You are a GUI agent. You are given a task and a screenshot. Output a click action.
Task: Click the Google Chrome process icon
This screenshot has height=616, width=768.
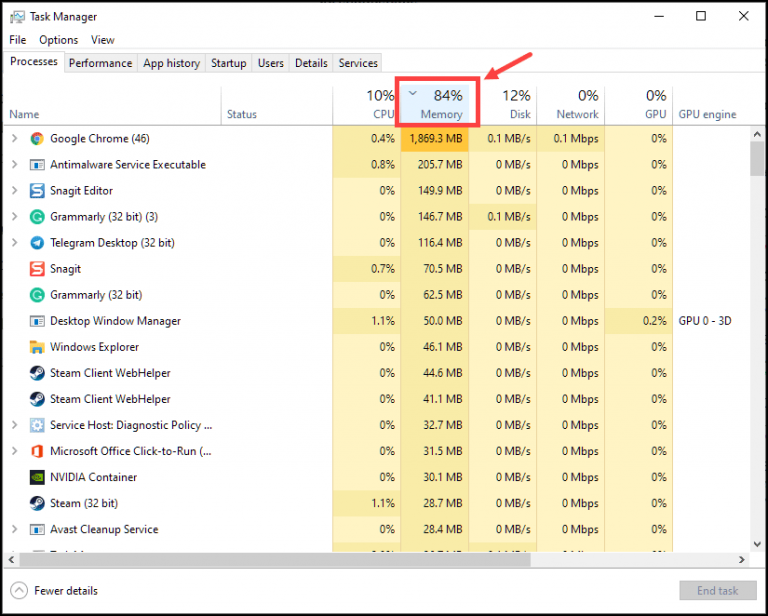(37, 139)
